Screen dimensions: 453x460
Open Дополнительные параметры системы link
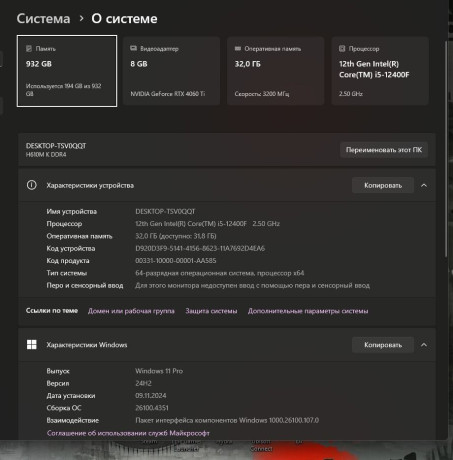click(x=308, y=311)
